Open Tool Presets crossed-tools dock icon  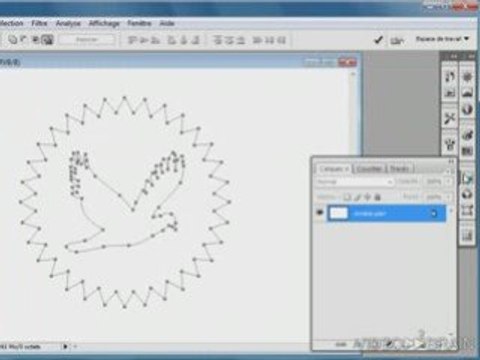coord(450,118)
